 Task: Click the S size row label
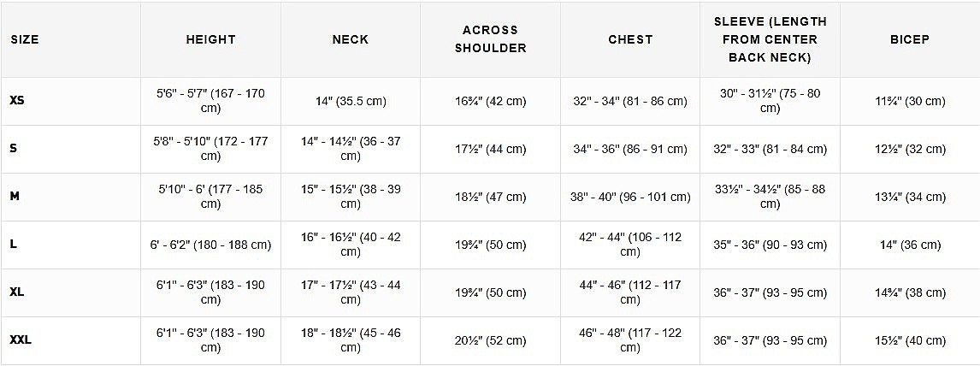(13, 149)
